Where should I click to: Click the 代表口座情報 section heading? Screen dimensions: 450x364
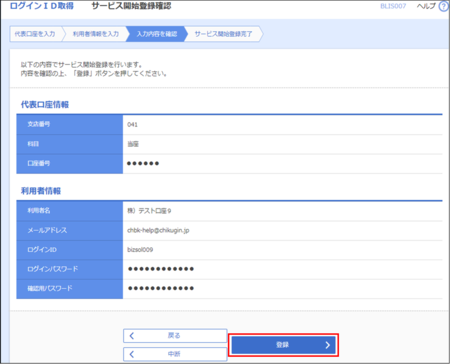point(45,105)
